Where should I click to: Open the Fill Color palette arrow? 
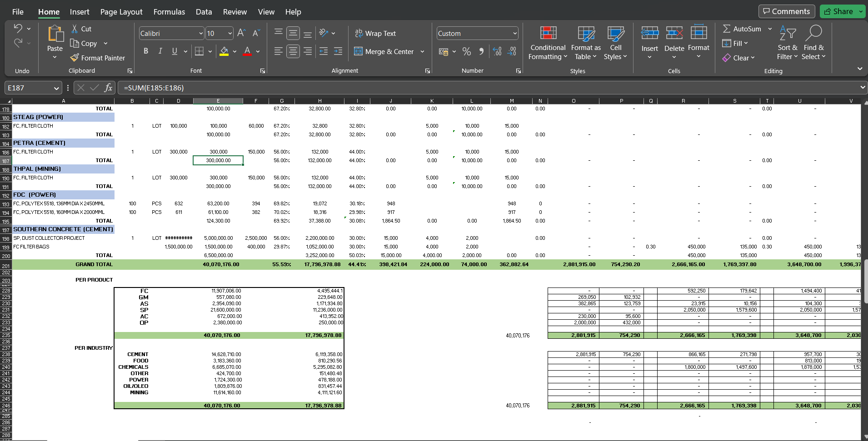(x=234, y=51)
